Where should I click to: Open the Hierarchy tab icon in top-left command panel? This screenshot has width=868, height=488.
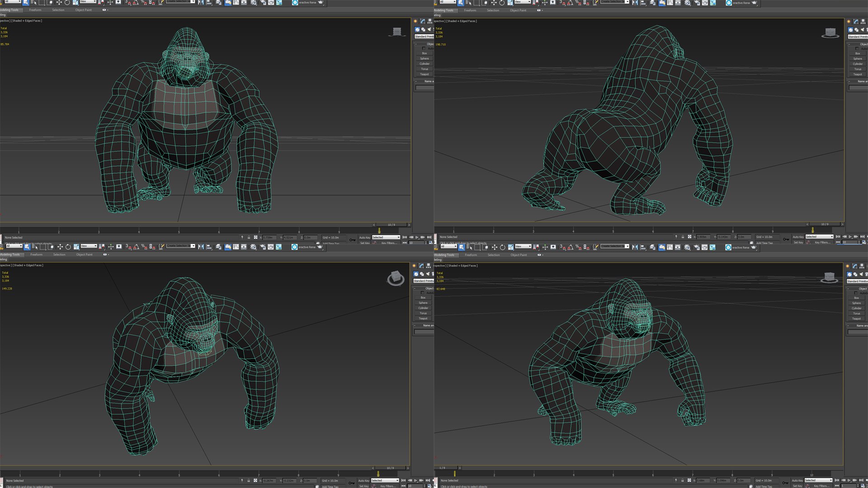[x=429, y=21]
